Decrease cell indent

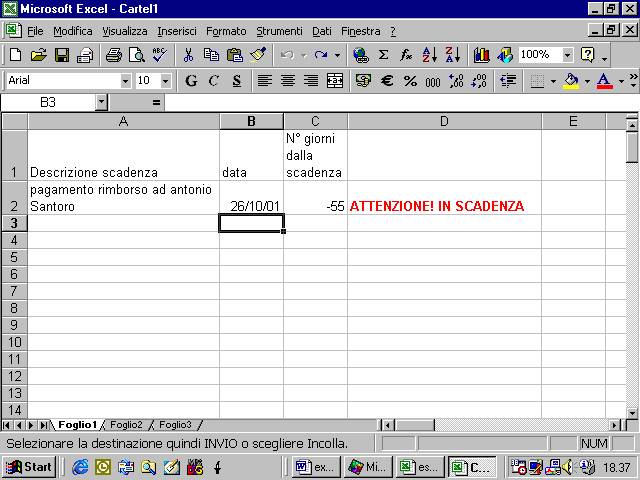click(x=508, y=80)
